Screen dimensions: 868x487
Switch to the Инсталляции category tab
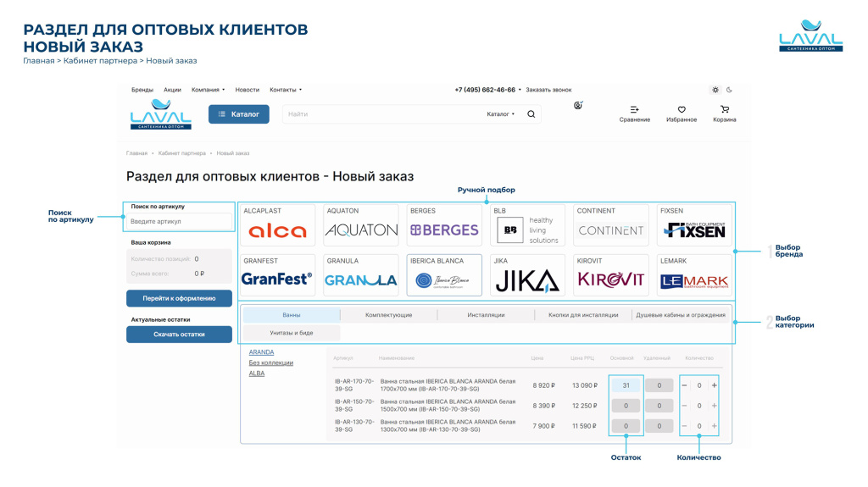(x=486, y=315)
